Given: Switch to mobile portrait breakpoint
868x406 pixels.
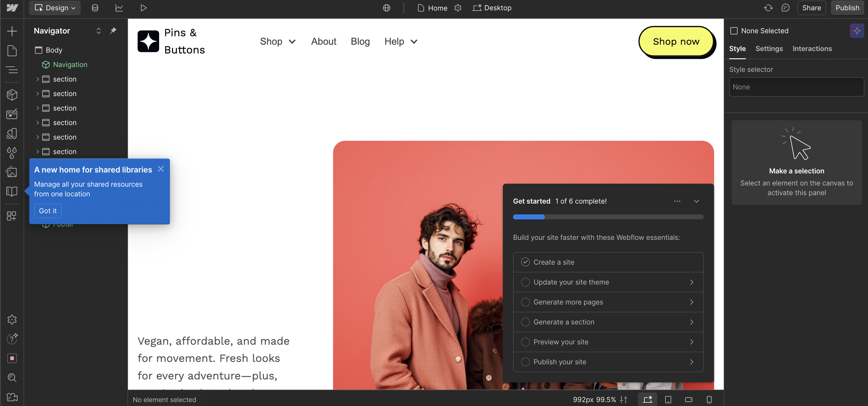Looking at the screenshot, I should (x=709, y=400).
